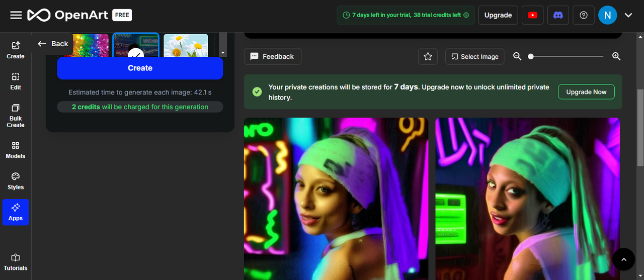Click the green checkmark notice icon
The height and width of the screenshot is (280, 644).
(x=257, y=92)
